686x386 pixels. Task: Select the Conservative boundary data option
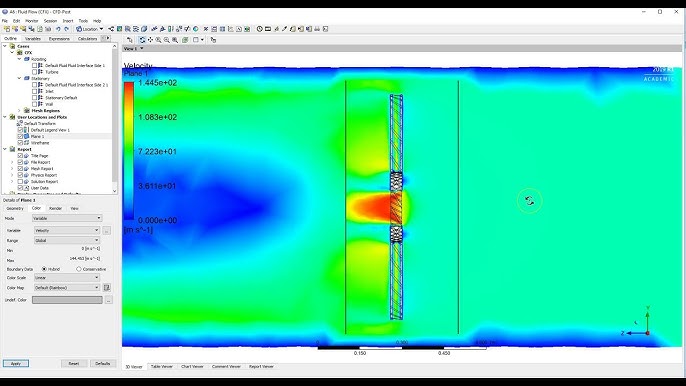tap(79, 269)
